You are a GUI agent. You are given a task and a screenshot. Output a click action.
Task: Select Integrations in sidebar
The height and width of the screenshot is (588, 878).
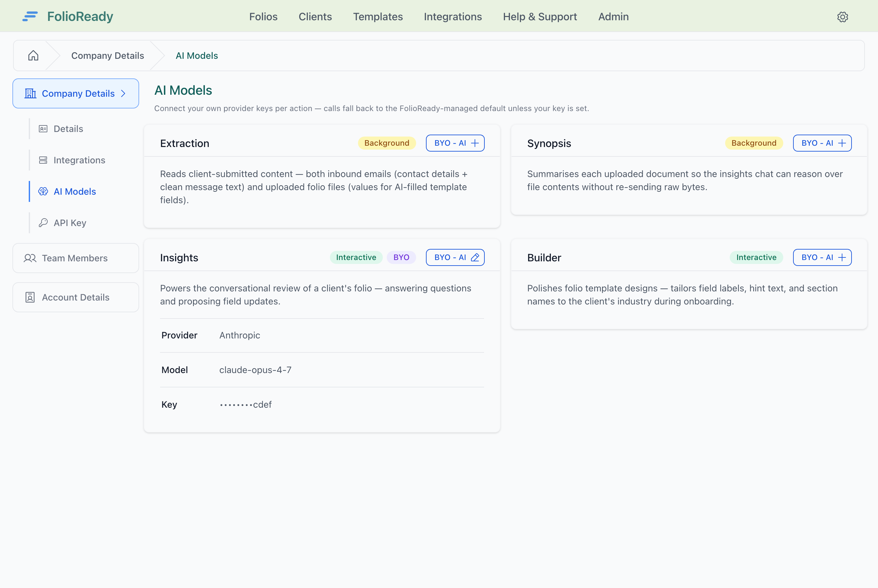(79, 160)
